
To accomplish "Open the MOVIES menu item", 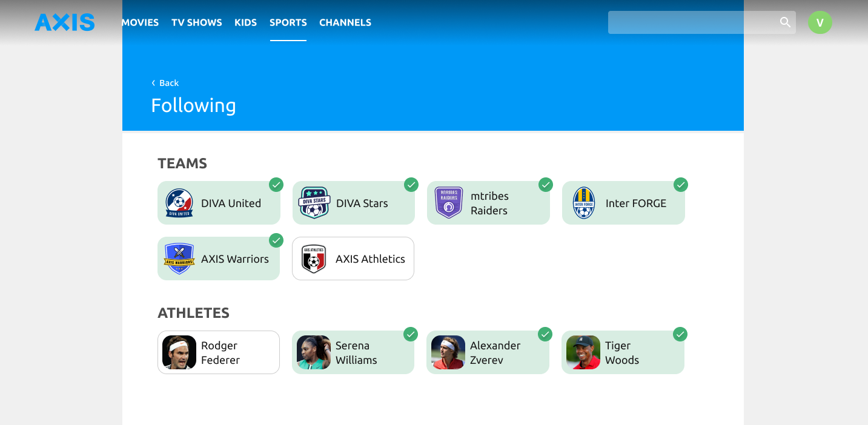I will pos(140,22).
